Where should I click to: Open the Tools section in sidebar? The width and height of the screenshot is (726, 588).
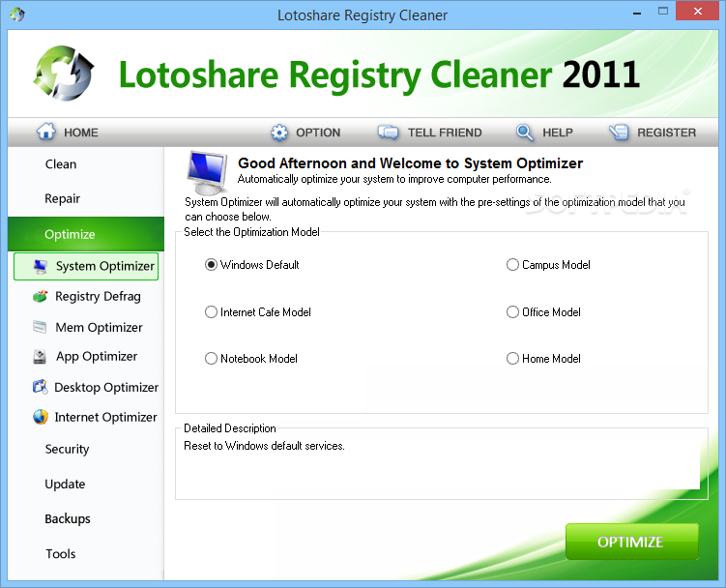[x=60, y=554]
